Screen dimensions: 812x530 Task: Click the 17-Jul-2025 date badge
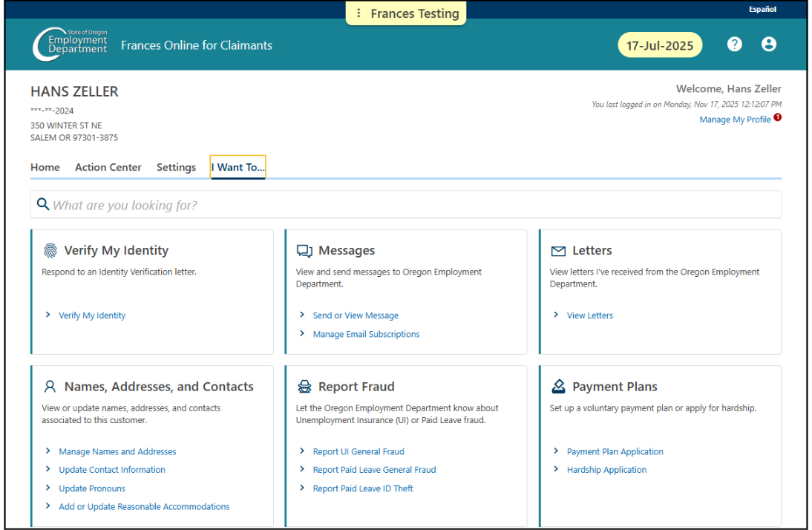tap(660, 45)
